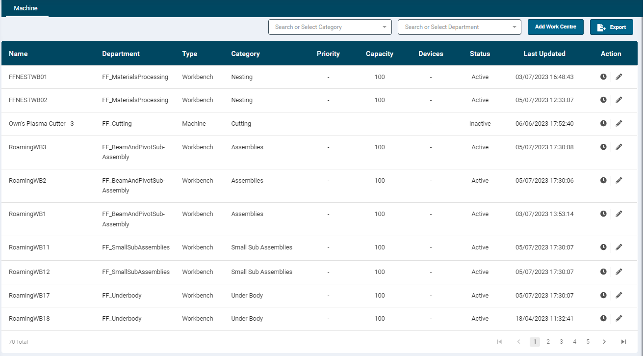Click edit pencil for RoamingWB2
The width and height of the screenshot is (644, 356).
coord(618,180)
